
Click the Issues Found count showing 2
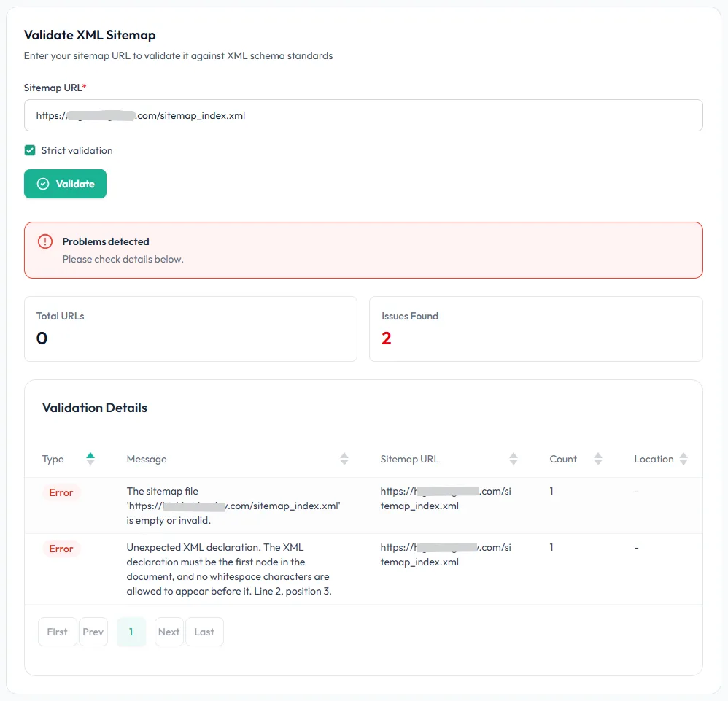385,338
